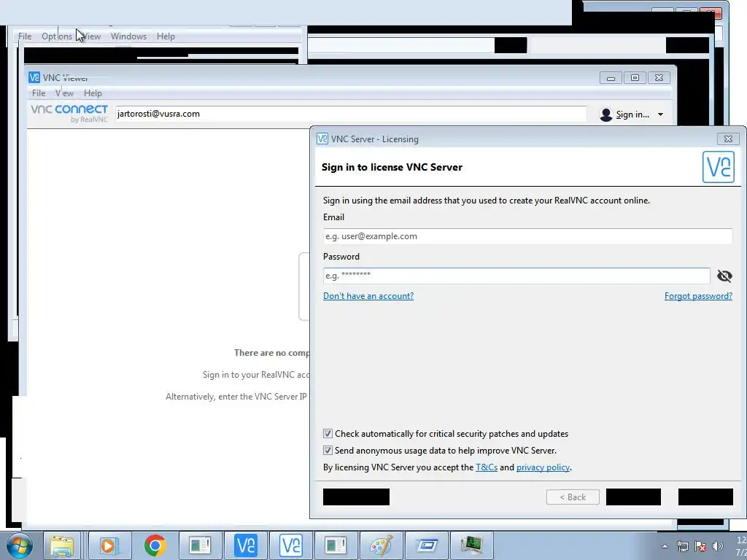The height and width of the screenshot is (560, 747).
Task: Open Options menu in the background window
Action: (57, 36)
